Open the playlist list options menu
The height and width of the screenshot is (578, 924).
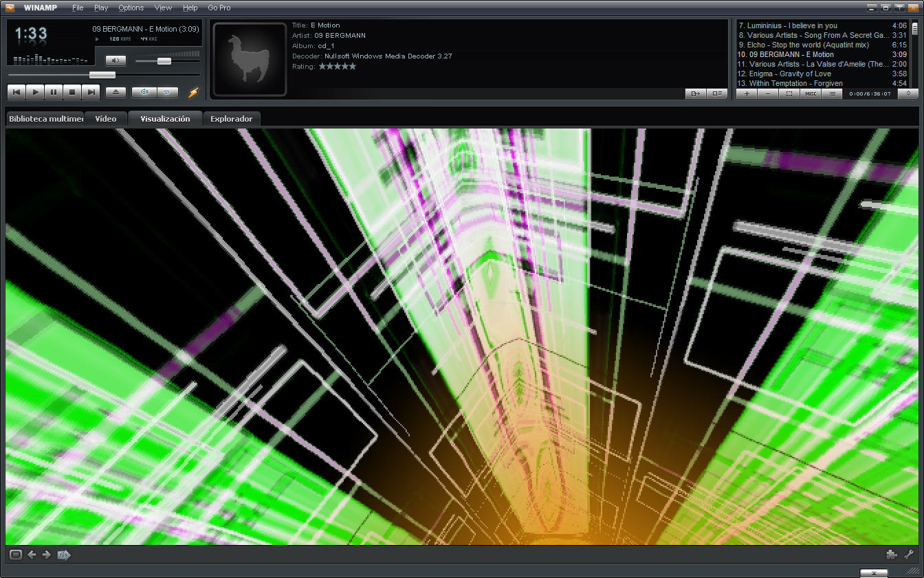pos(832,93)
